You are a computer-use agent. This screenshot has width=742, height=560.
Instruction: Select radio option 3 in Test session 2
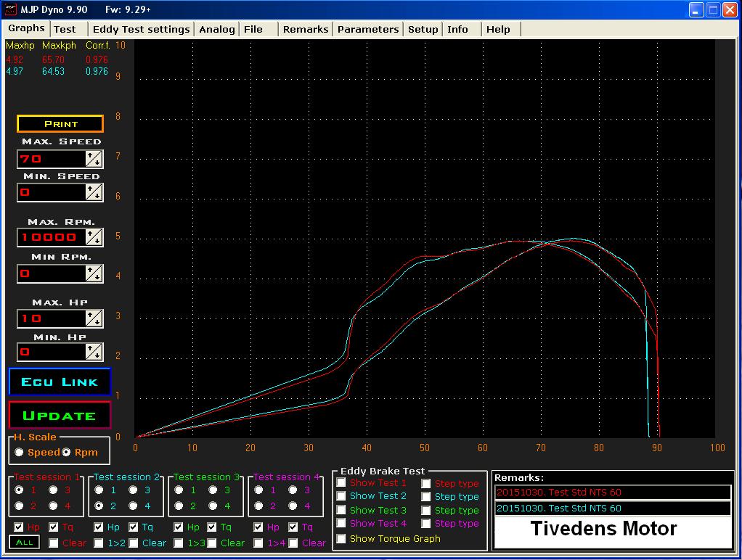point(133,490)
